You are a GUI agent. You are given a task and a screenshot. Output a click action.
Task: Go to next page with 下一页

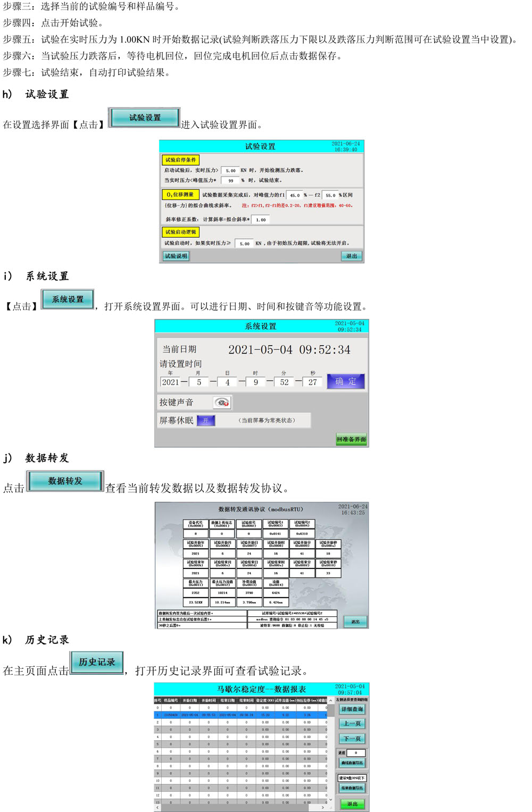click(x=352, y=739)
